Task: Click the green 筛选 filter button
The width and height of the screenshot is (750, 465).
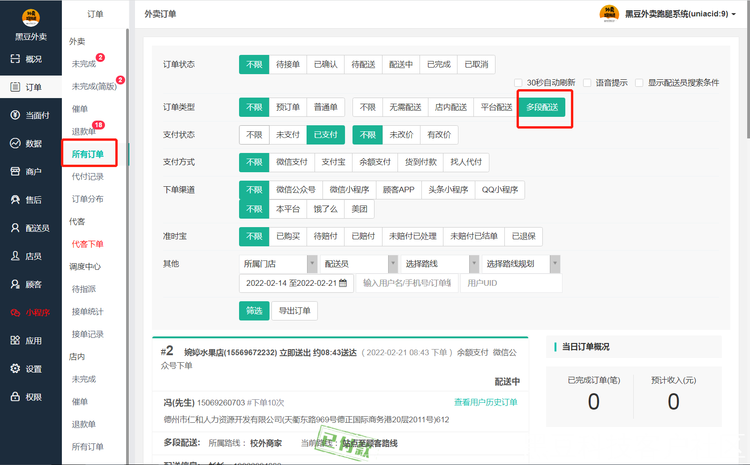Action: (254, 310)
